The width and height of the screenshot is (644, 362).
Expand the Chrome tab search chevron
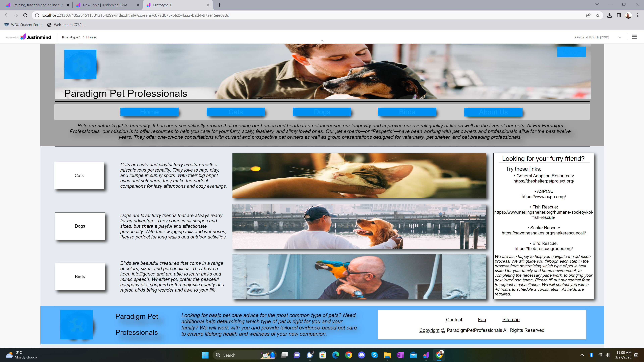coord(597,5)
